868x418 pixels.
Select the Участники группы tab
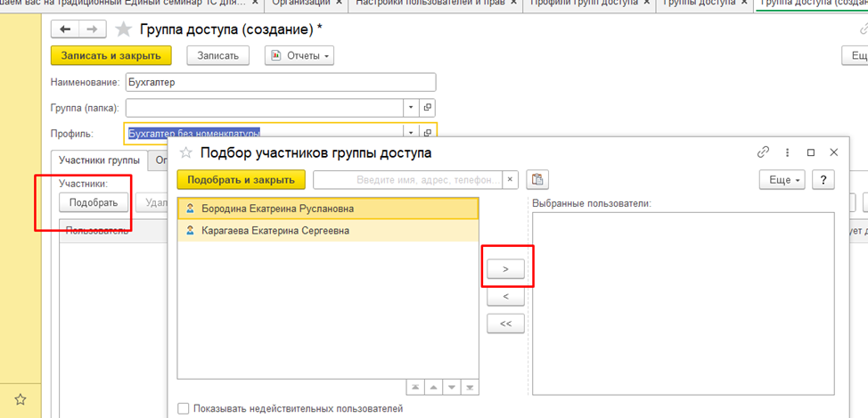(99, 160)
